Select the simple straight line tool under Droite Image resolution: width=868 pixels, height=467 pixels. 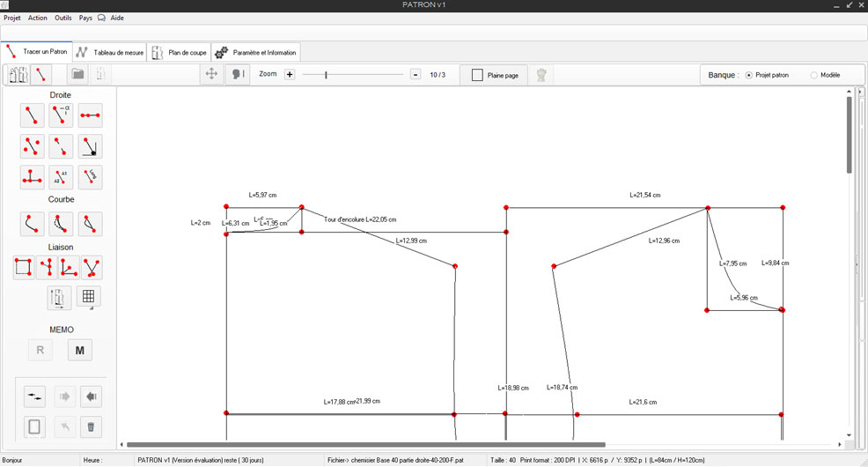32,115
